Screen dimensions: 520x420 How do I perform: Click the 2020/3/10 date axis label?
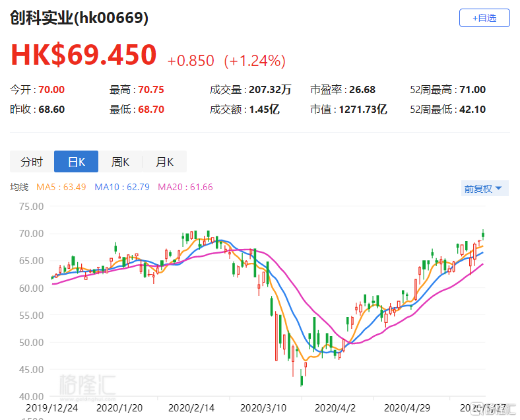click(263, 407)
